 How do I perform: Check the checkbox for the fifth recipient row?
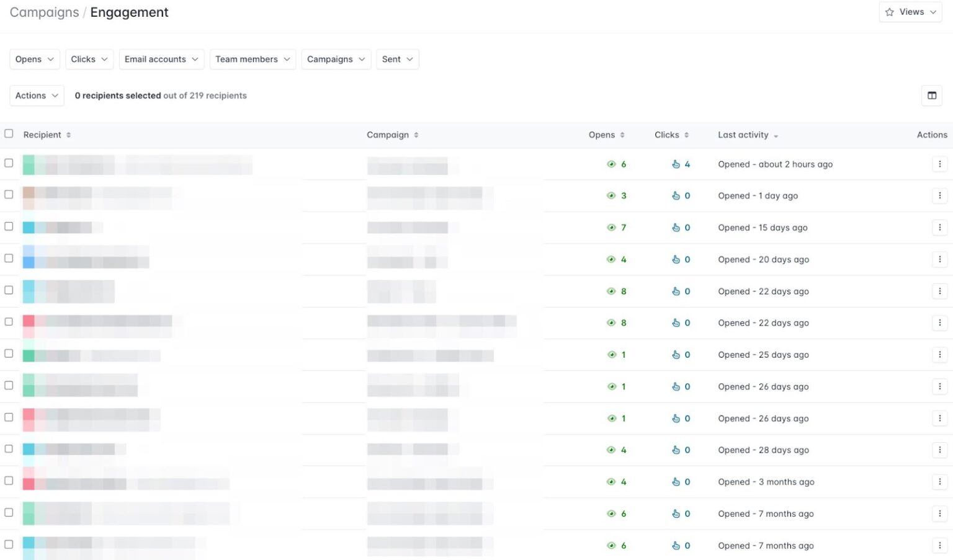click(9, 290)
